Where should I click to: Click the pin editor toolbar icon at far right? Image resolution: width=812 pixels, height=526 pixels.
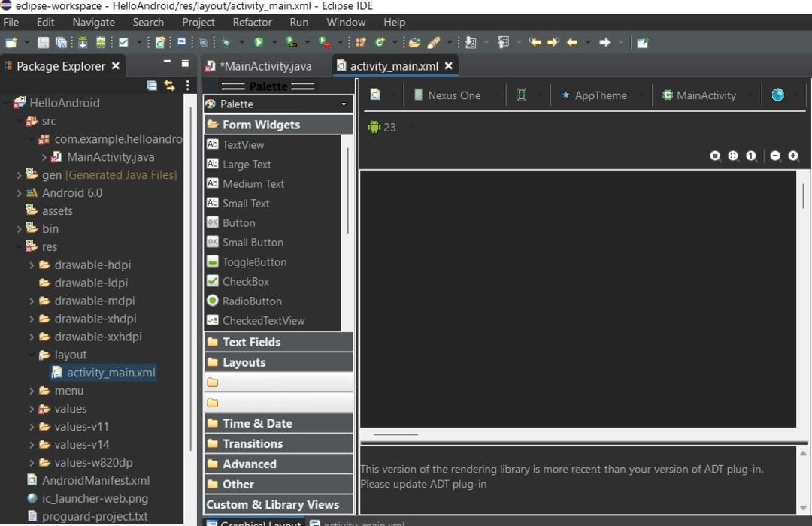pyautogui.click(x=642, y=42)
